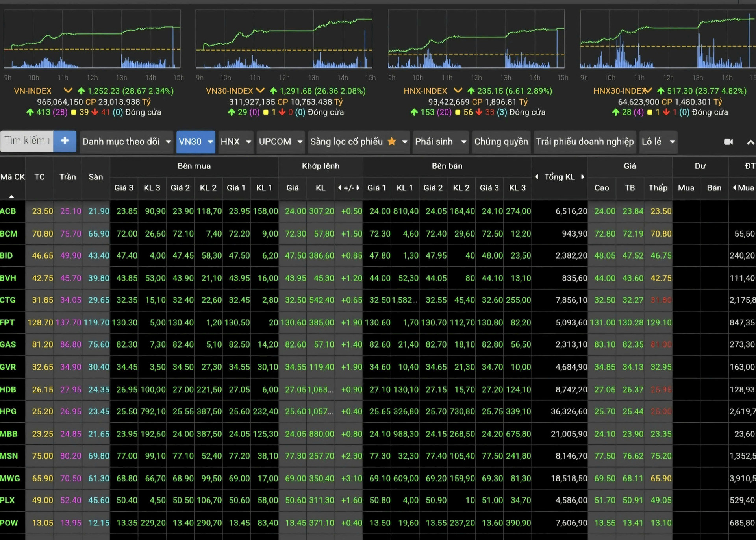Open VN30-INDEX selector chevron
Image resolution: width=756 pixels, height=540 pixels.
260,91
